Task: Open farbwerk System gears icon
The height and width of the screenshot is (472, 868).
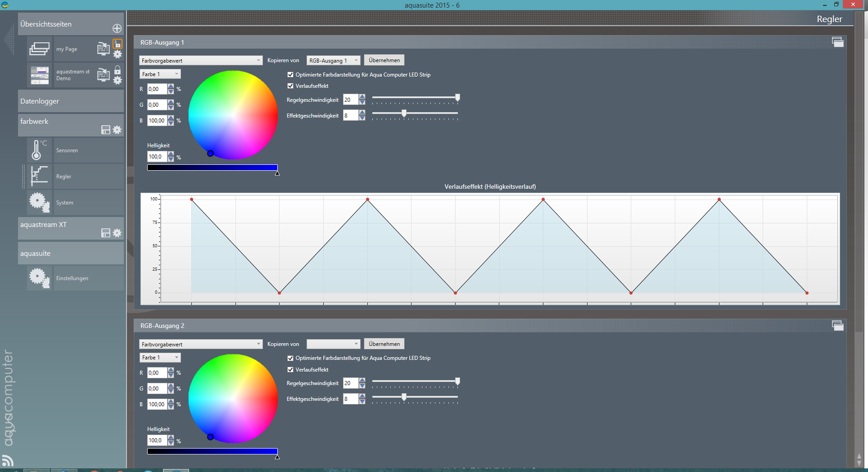Action: 39,202
